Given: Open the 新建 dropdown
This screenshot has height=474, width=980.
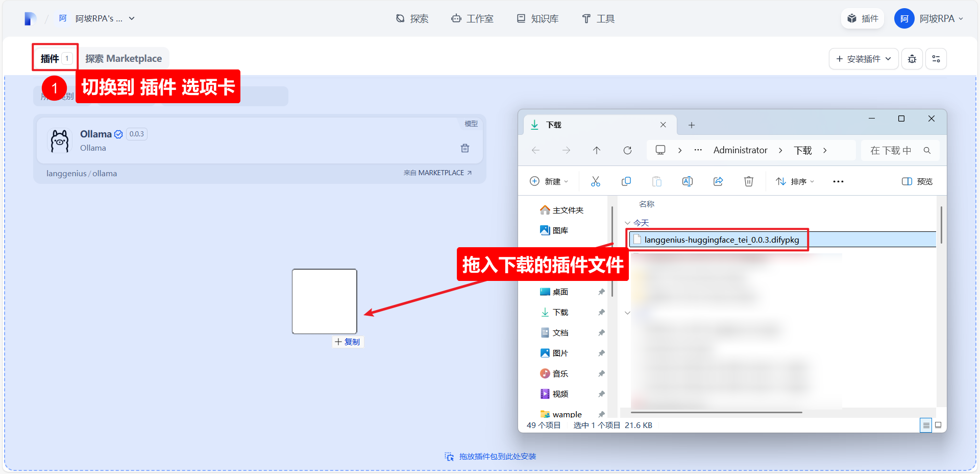Looking at the screenshot, I should point(549,181).
